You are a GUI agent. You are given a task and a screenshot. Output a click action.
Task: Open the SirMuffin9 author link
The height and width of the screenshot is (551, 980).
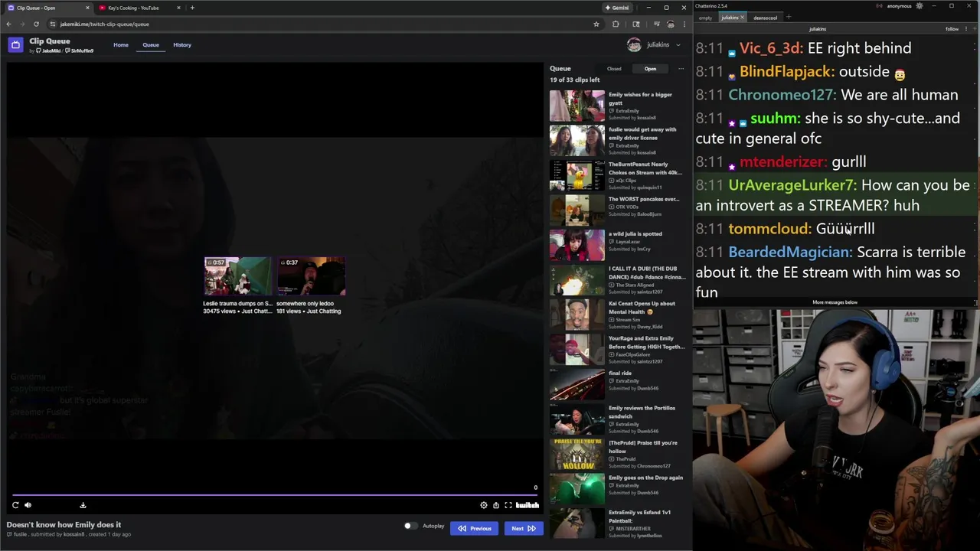point(80,51)
